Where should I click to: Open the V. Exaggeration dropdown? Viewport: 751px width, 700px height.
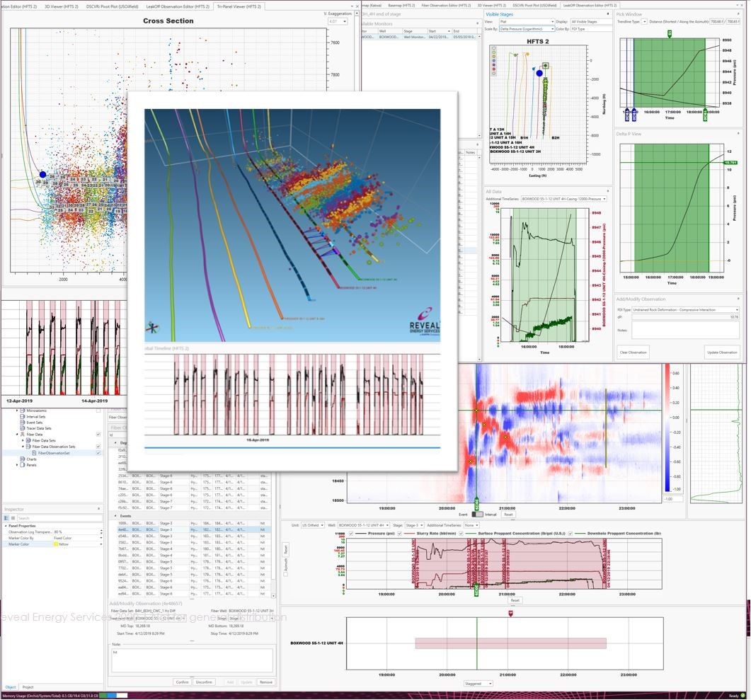pyautogui.click(x=338, y=21)
